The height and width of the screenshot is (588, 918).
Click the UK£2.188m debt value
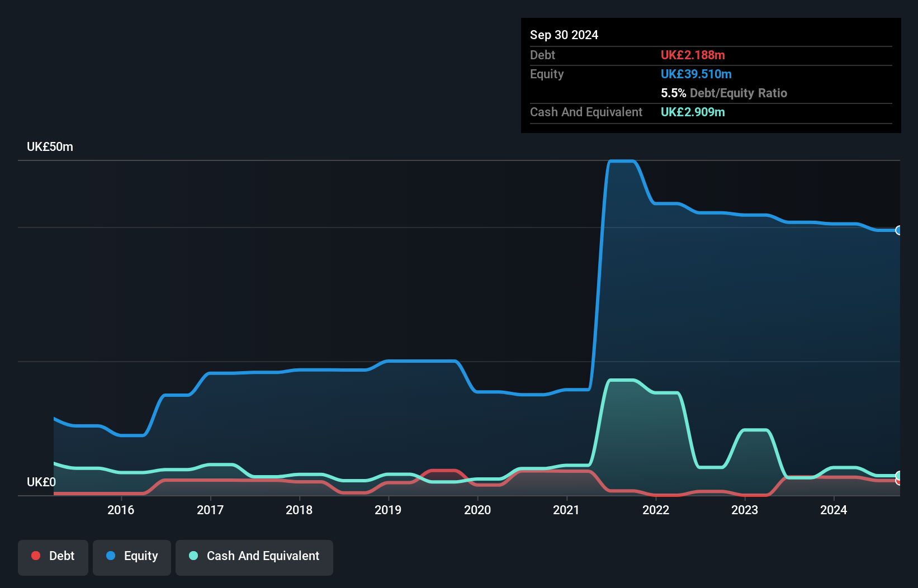coord(693,55)
